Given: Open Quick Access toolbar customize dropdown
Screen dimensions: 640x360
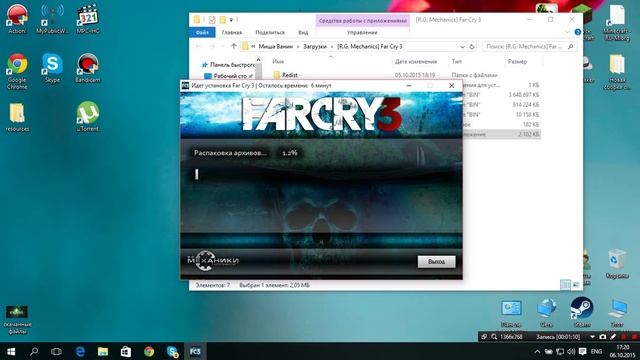Looking at the screenshot, I should (x=231, y=20).
